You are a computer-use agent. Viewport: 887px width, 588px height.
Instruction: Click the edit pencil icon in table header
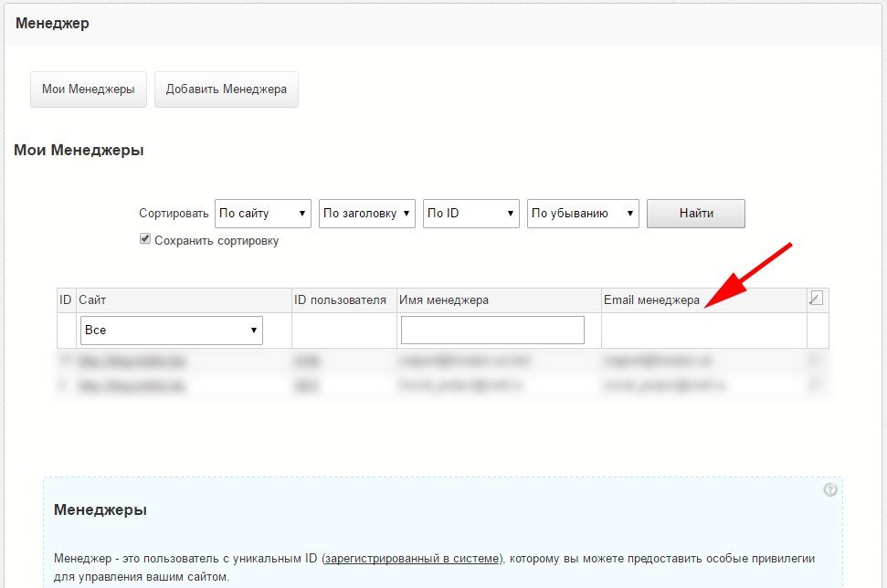click(816, 299)
